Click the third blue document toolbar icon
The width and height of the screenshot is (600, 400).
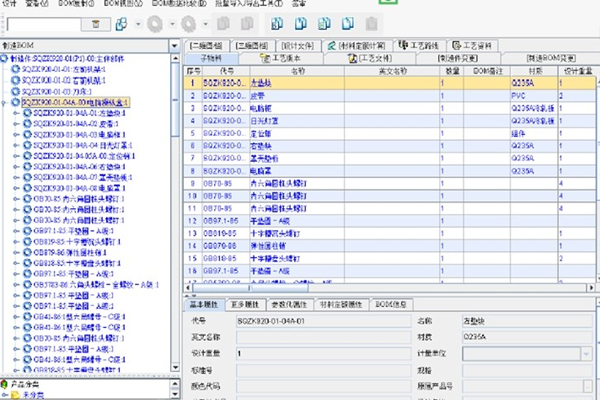click(324, 24)
